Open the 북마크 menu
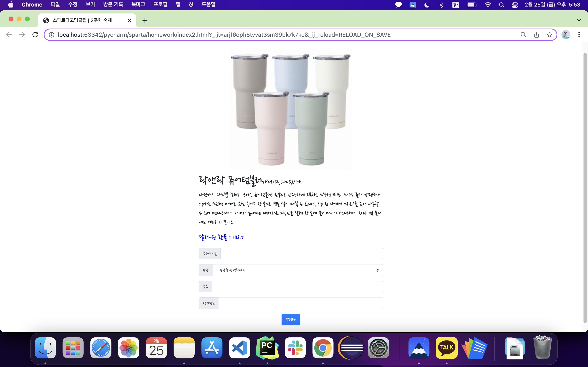The height and width of the screenshot is (367, 588). tap(138, 5)
